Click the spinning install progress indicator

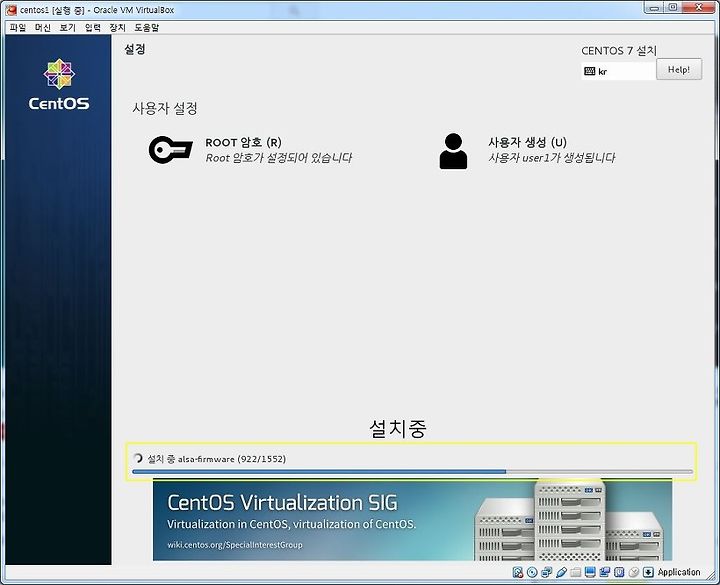[x=137, y=458]
